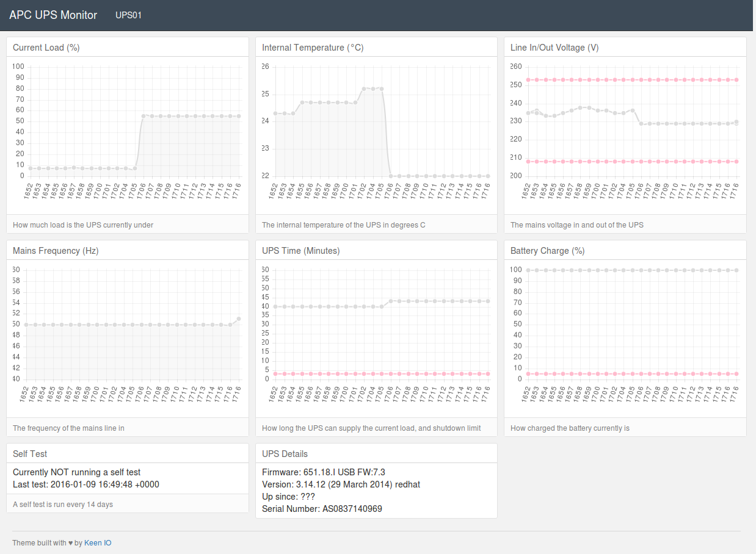Click the first data point in Current Load chart

[30, 168]
